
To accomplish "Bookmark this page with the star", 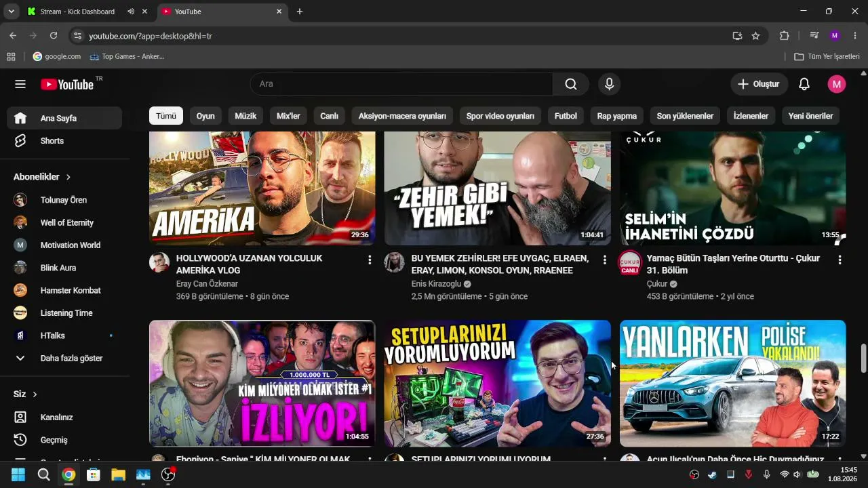I will click(x=755, y=36).
